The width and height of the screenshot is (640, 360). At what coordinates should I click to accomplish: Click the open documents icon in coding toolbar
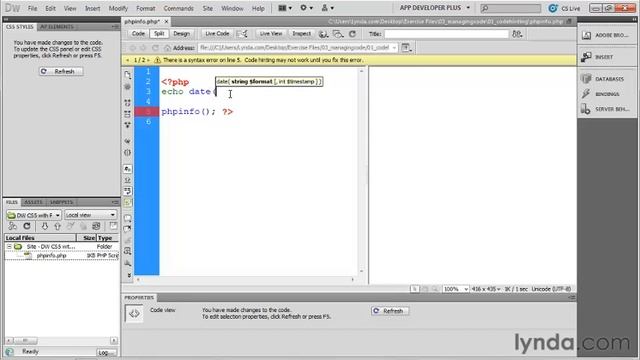(127, 75)
